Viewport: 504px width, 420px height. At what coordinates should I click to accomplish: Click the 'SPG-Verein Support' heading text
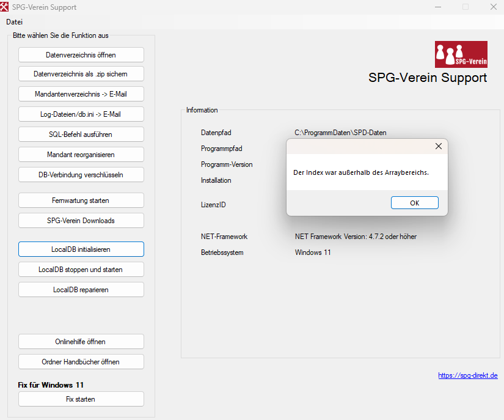[428, 78]
